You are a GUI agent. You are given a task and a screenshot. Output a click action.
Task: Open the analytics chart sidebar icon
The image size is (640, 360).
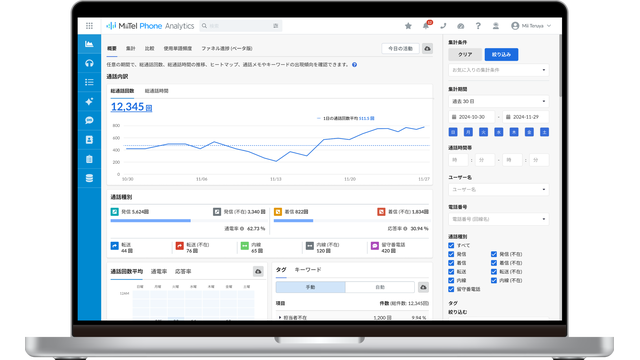(89, 44)
